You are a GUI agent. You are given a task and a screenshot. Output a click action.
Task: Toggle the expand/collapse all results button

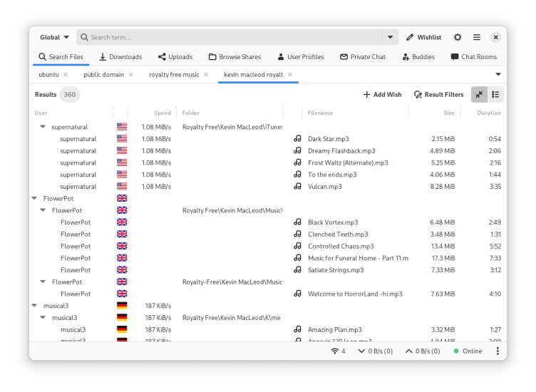tap(479, 94)
